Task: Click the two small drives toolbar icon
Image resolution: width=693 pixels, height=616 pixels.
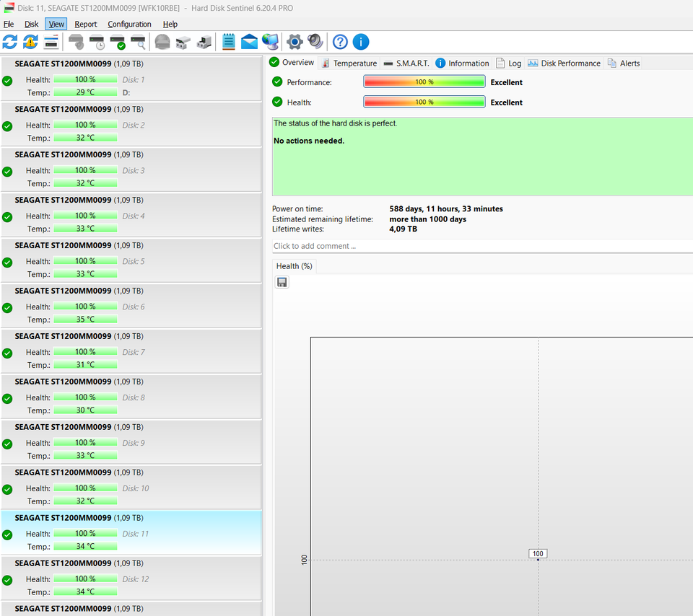Action: pyautogui.click(x=183, y=43)
